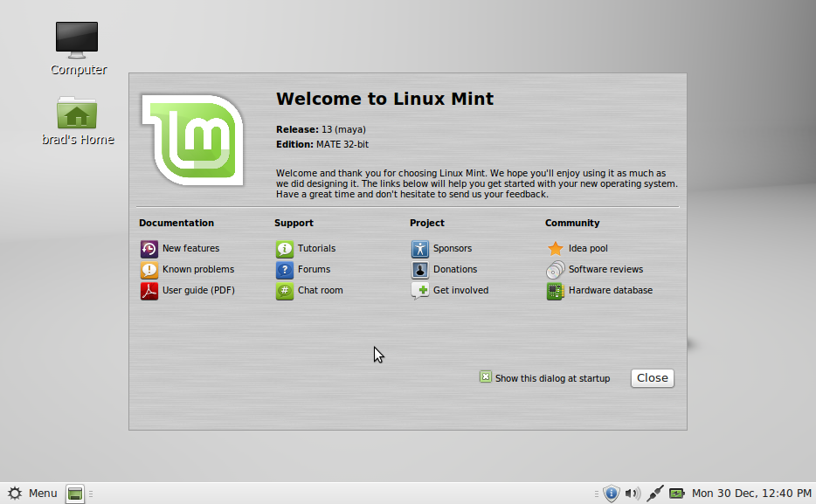Click the Documentation heading
816x504 pixels.
pyautogui.click(x=176, y=223)
